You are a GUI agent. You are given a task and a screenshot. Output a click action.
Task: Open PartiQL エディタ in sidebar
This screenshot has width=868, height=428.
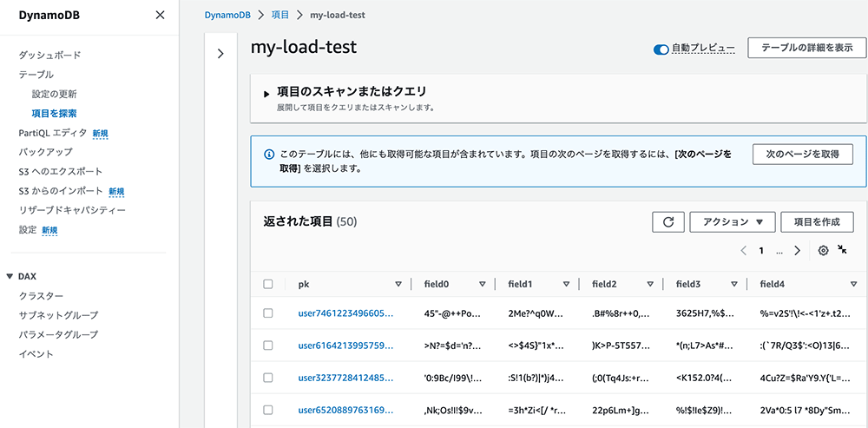pos(53,132)
